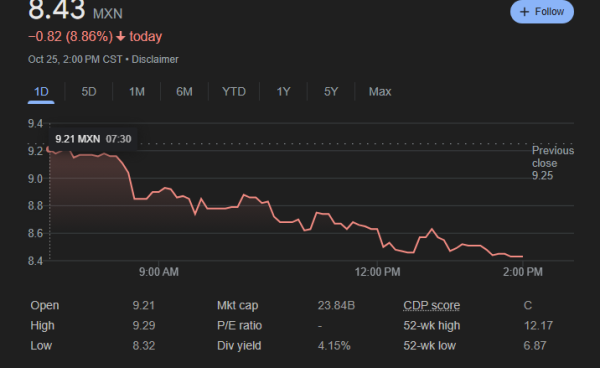Select the YTD range tab
This screenshot has width=600, height=368.
(x=234, y=92)
